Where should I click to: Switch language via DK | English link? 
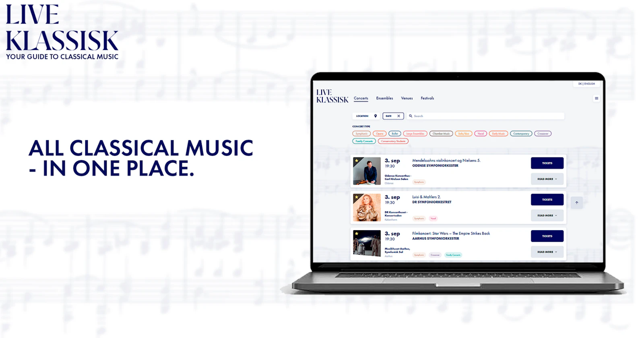(586, 84)
